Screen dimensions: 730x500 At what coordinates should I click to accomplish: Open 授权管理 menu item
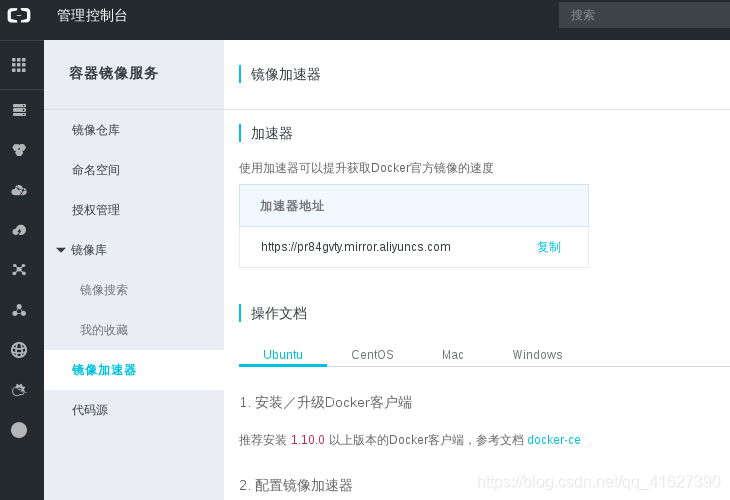[96, 210]
